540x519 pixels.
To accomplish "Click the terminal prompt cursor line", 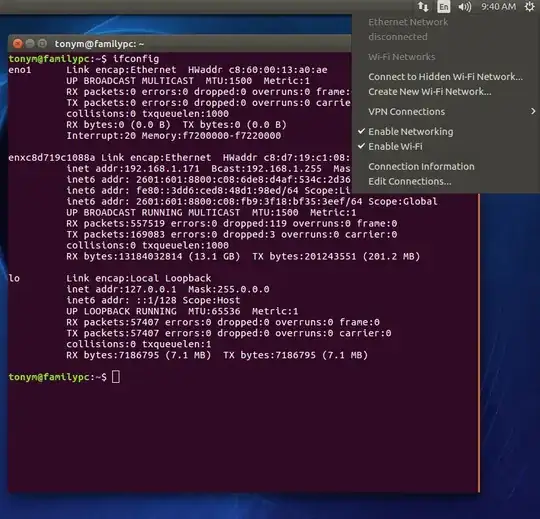I will (64, 377).
